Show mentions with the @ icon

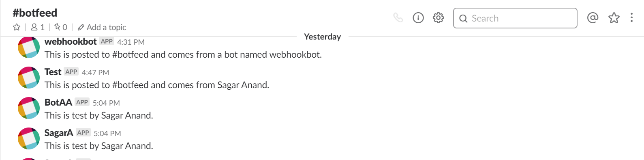tap(593, 17)
